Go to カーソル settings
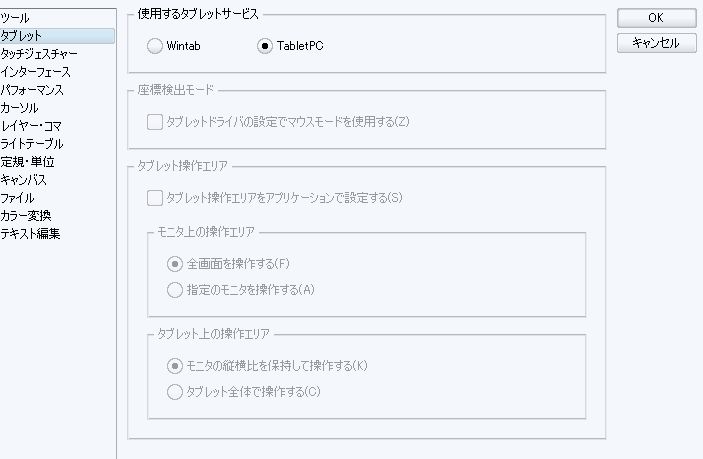The height and width of the screenshot is (459, 703). (x=19, y=108)
